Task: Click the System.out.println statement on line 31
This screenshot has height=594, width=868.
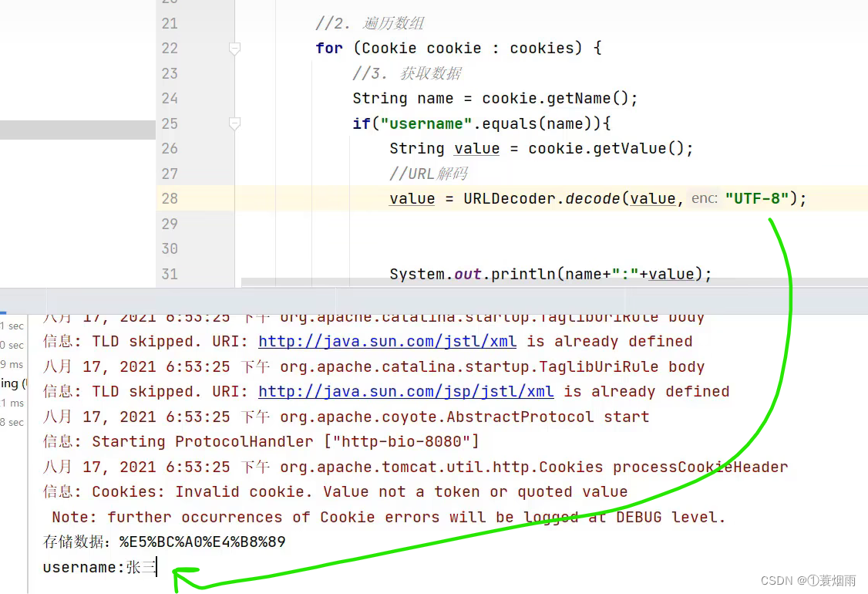Action: (x=551, y=274)
